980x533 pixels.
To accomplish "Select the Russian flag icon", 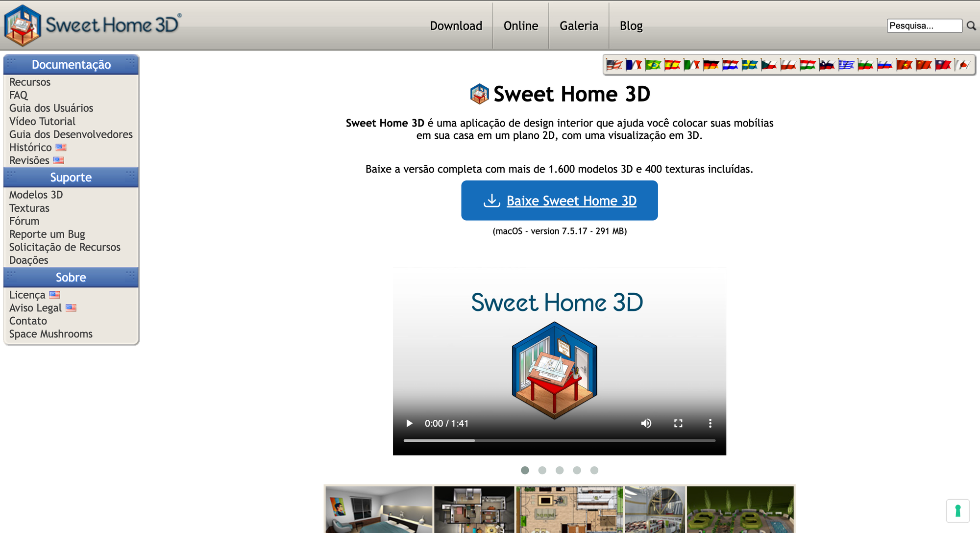I will (885, 65).
